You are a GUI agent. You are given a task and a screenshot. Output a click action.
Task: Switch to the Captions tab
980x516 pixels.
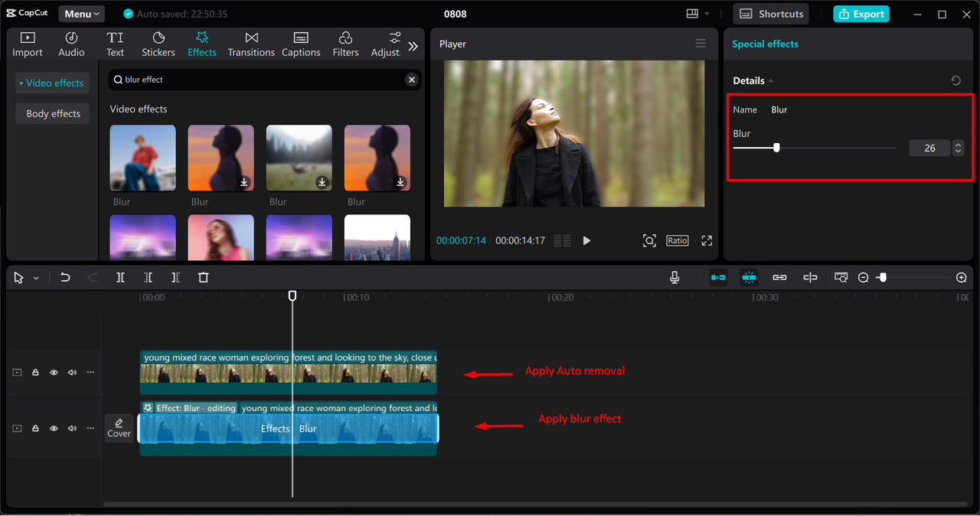click(x=301, y=44)
